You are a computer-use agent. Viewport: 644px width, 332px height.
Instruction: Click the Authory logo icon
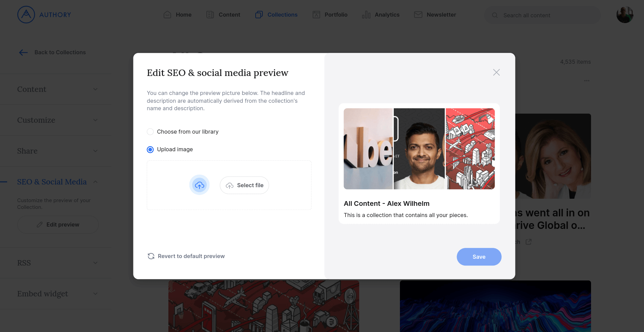(x=26, y=15)
